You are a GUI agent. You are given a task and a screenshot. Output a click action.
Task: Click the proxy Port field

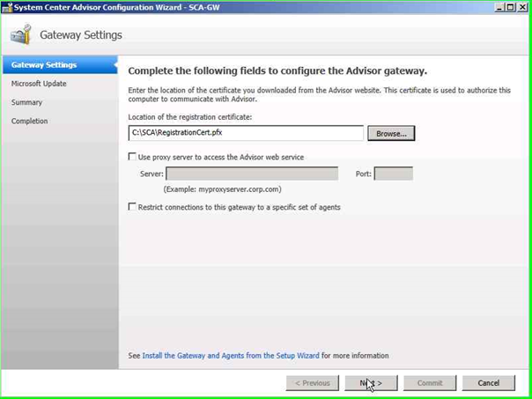click(x=393, y=174)
